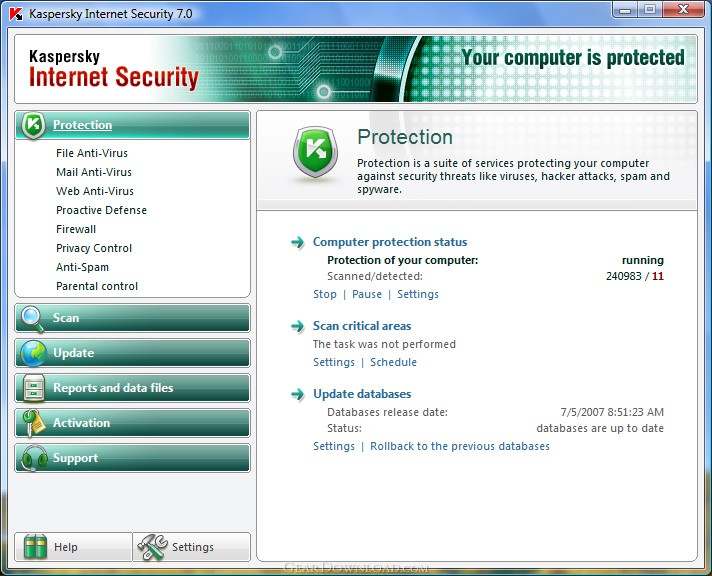Select File Anti-Virus component

92,153
